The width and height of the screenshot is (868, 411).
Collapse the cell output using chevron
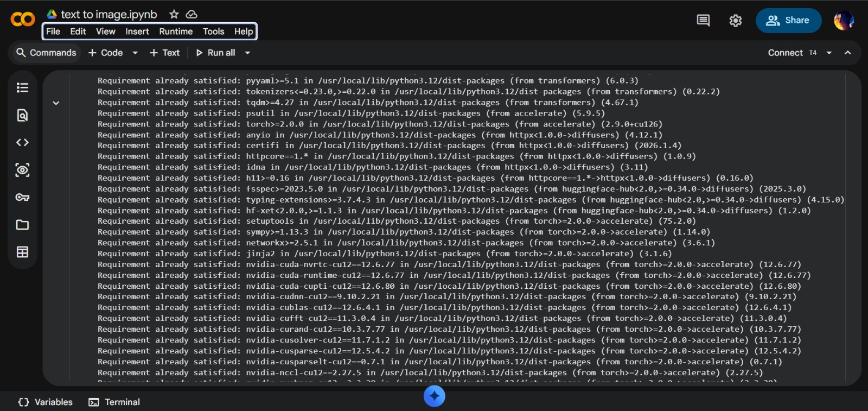pos(56,103)
